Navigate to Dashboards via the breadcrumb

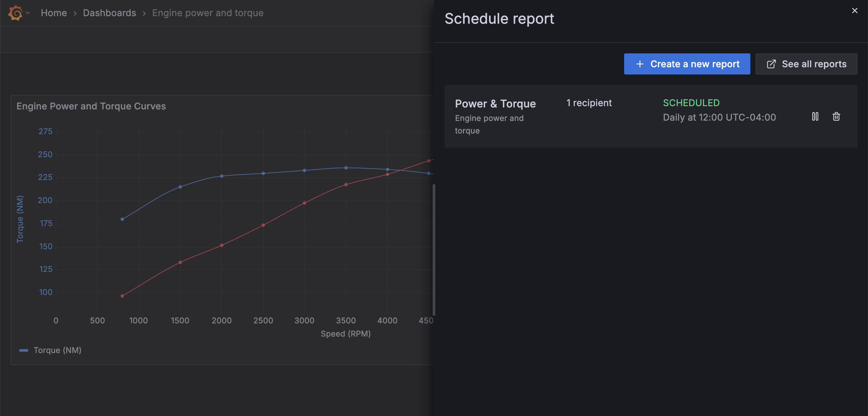click(109, 13)
